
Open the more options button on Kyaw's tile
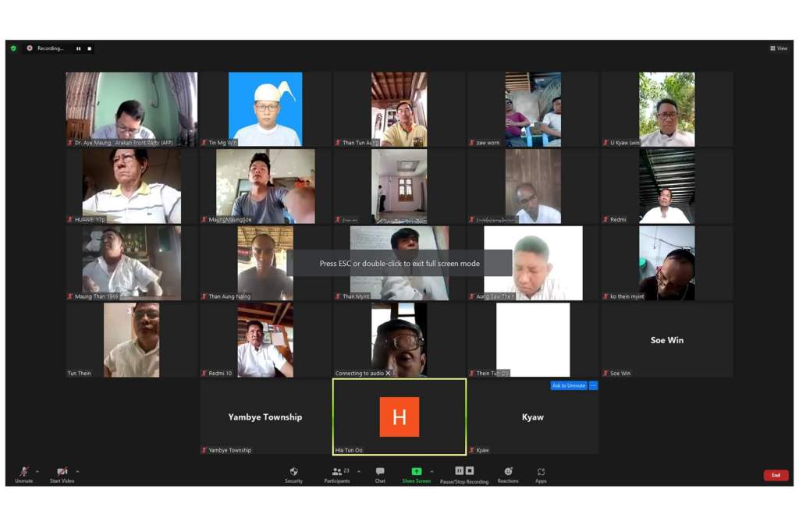(593, 385)
